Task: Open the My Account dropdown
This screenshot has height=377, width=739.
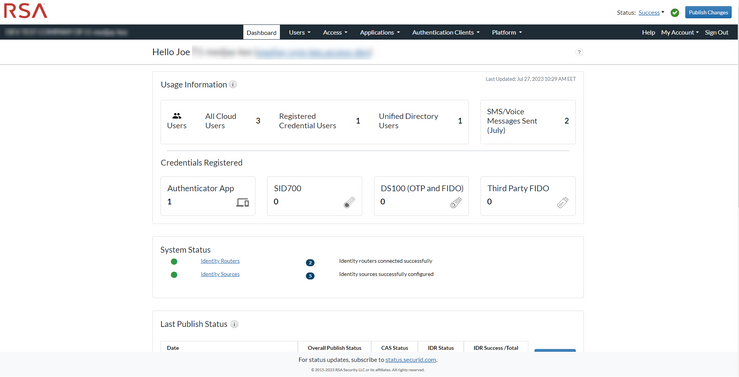Action: [680, 33]
